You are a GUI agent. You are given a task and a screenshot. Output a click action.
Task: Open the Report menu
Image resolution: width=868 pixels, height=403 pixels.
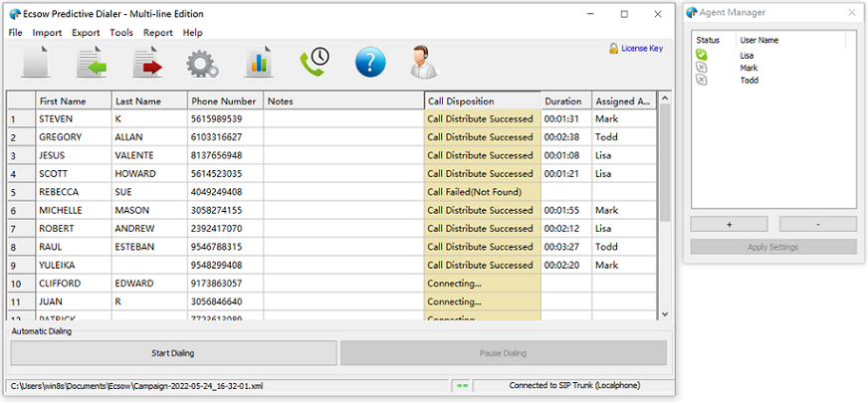click(157, 33)
